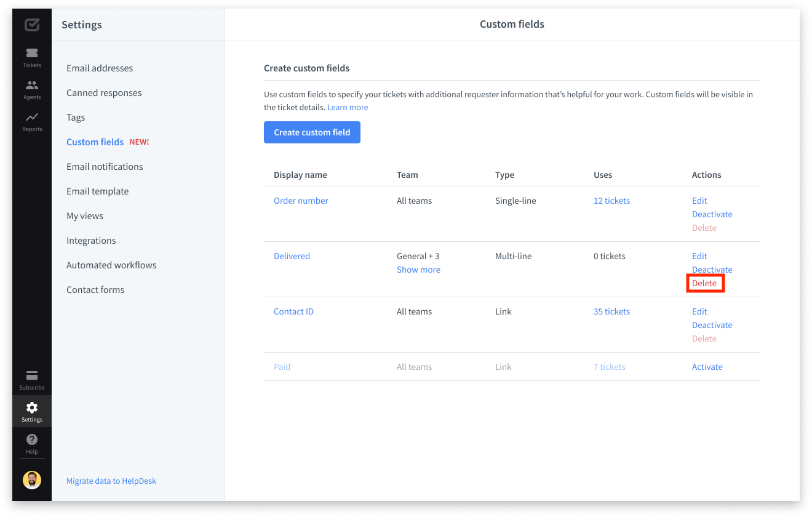Click the HelpDesk logo icon
Image resolution: width=812 pixels, height=517 pixels.
[x=32, y=25]
